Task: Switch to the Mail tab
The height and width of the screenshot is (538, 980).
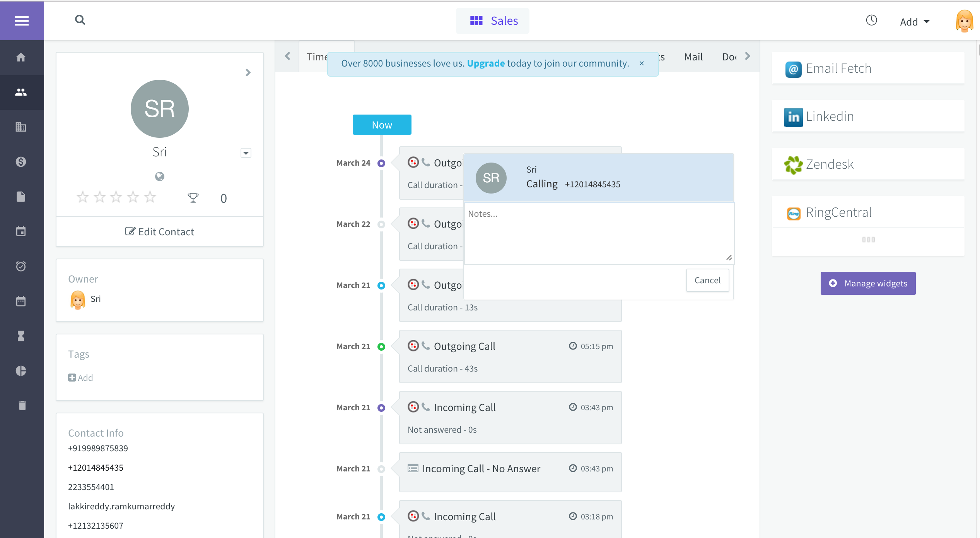Action: coord(693,57)
